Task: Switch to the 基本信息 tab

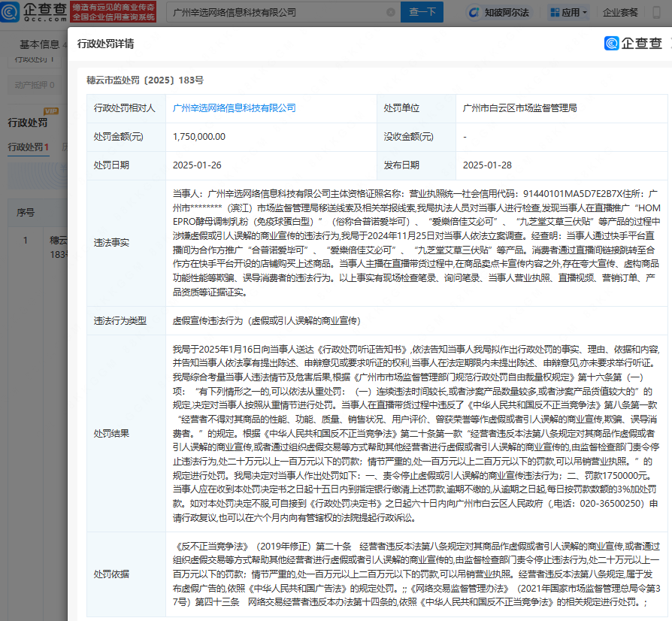Action: click(x=39, y=44)
